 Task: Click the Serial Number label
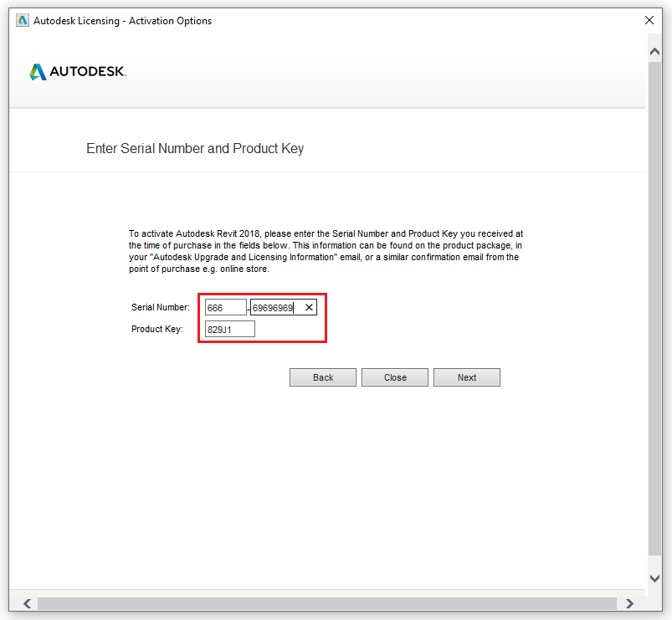click(x=159, y=307)
